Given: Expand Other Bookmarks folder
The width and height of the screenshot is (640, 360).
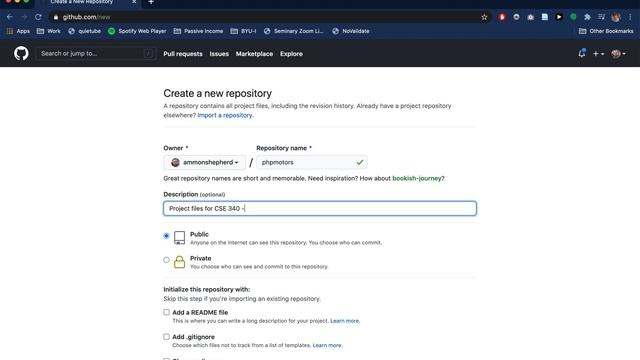Looking at the screenshot, I should click(x=606, y=31).
